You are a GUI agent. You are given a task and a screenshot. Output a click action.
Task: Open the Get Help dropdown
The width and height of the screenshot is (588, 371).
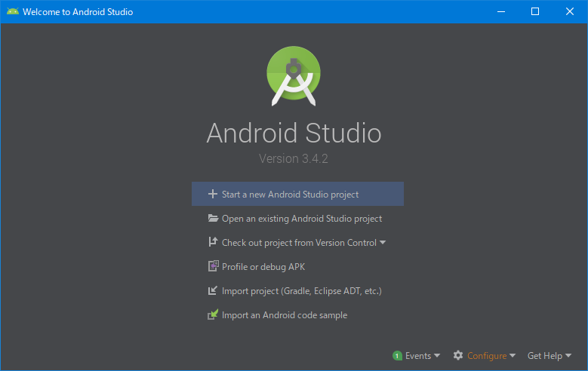(x=550, y=356)
